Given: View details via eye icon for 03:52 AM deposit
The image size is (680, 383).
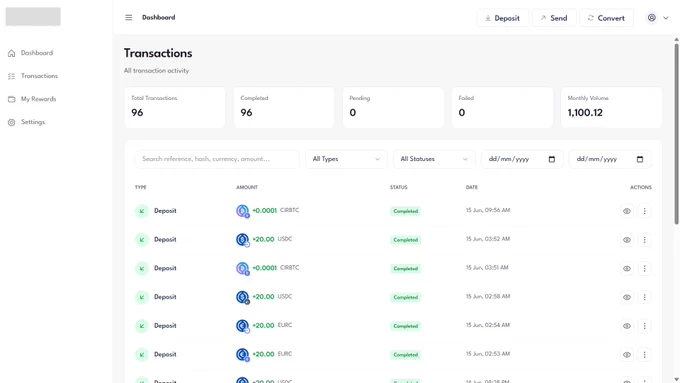Looking at the screenshot, I should [627, 240].
